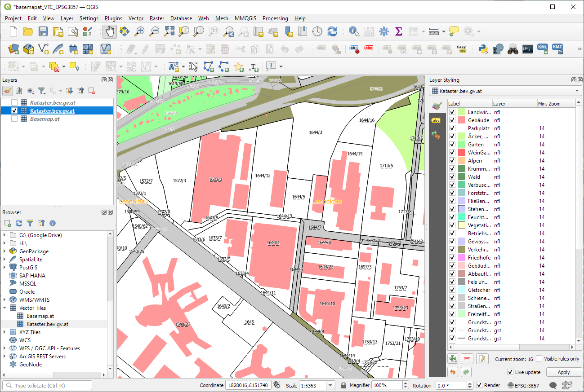Select Kataster.bev.gv.at under Vector Tiles in Browser
584x392 pixels.
(47, 324)
